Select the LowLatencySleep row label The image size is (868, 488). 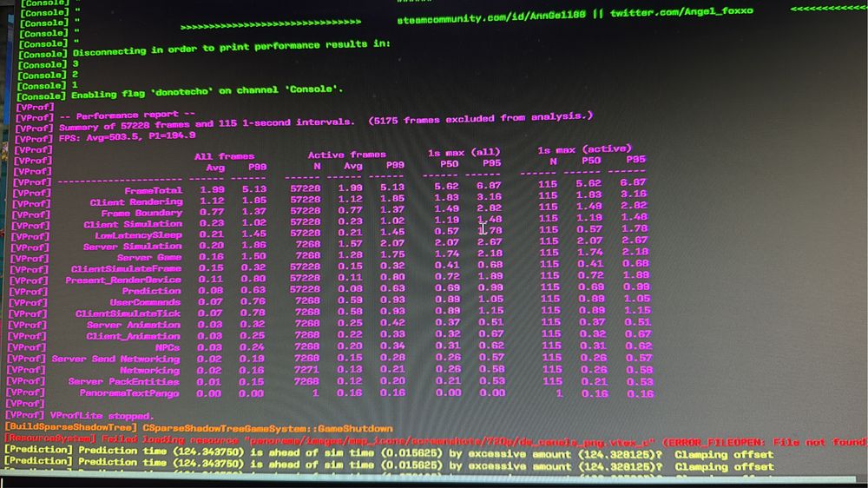coord(138,235)
